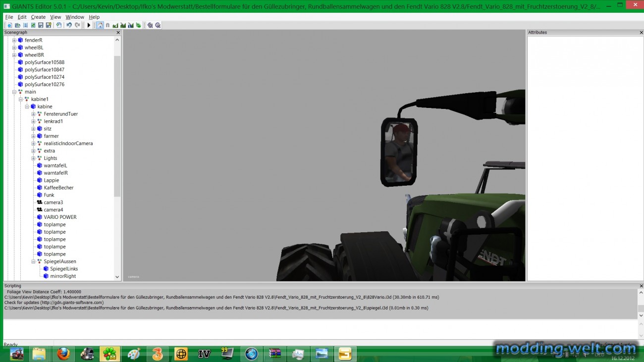The image size is (644, 362).
Task: Select the sitz node
Action: click(x=48, y=129)
